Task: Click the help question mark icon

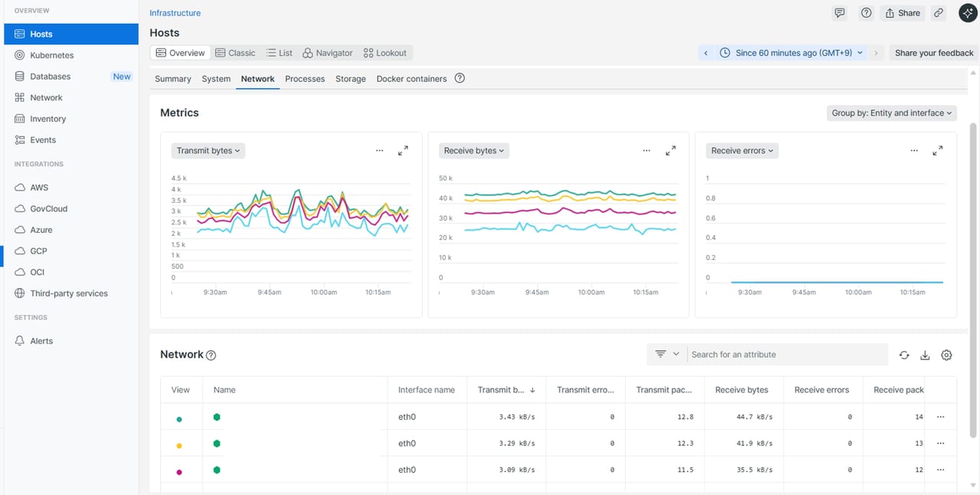Action: coord(866,13)
